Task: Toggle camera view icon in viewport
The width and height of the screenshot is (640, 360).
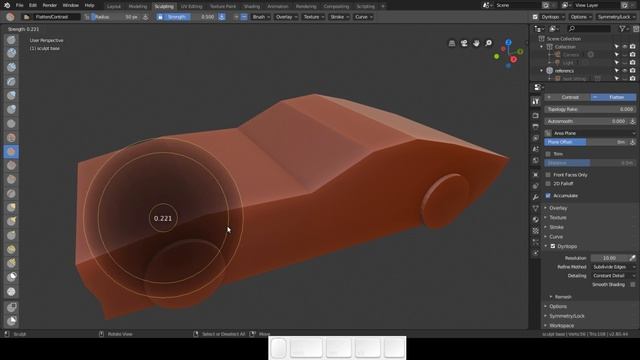Action: pyautogui.click(x=464, y=43)
